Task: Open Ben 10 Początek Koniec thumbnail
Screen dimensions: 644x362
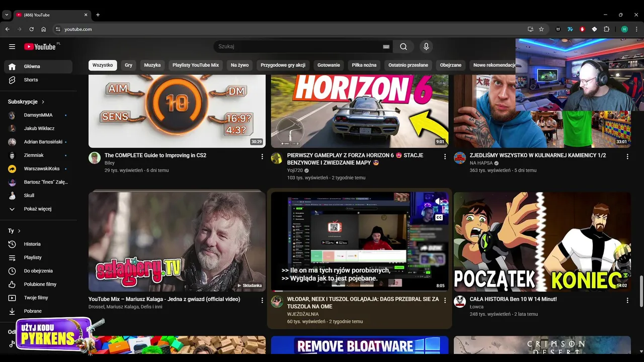Action: point(542,241)
